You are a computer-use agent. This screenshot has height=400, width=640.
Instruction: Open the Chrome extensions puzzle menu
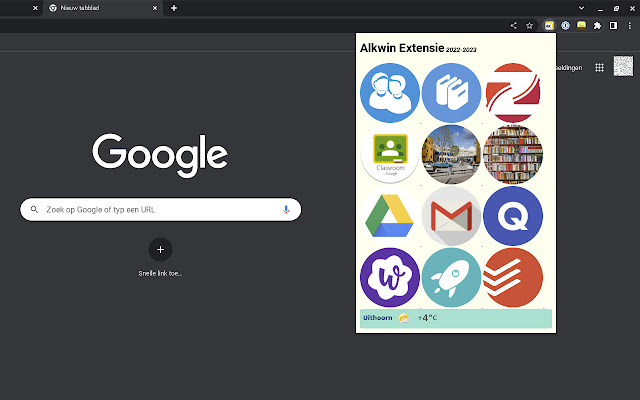[598, 25]
